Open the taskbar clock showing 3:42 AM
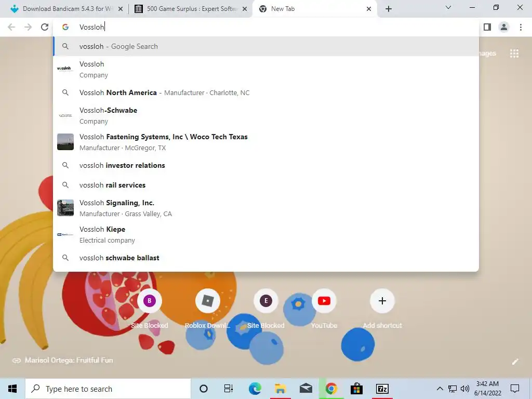532x399 pixels. tap(487, 389)
